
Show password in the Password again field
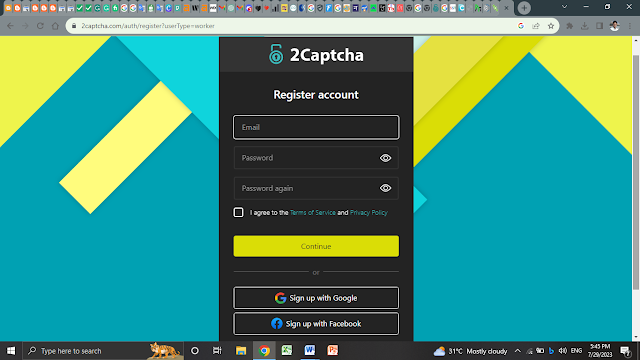pyautogui.click(x=385, y=188)
